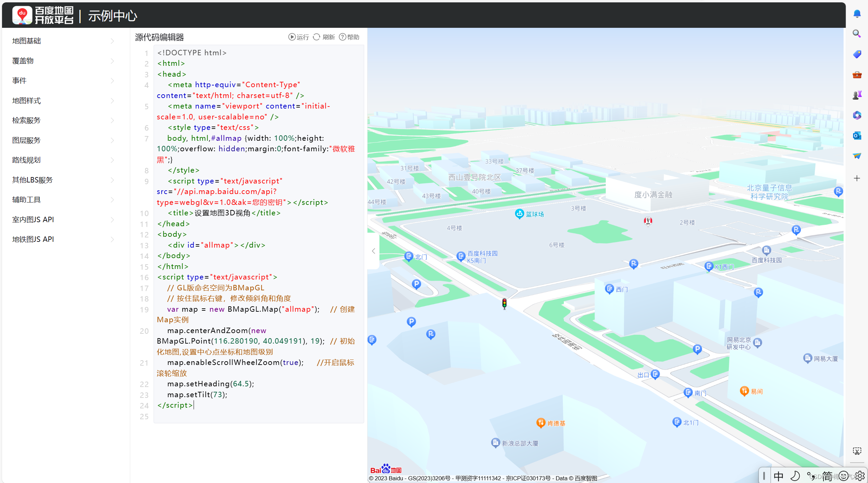The height and width of the screenshot is (483, 868).
Task: Open the browser sidebar search icon
Action: pyautogui.click(x=857, y=34)
